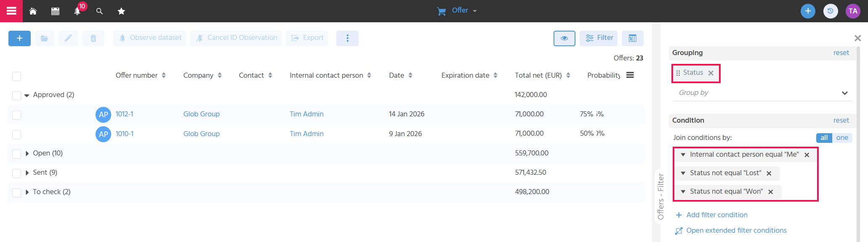
Task: Open Tim Admin in 1010-1 row
Action: [x=306, y=134]
